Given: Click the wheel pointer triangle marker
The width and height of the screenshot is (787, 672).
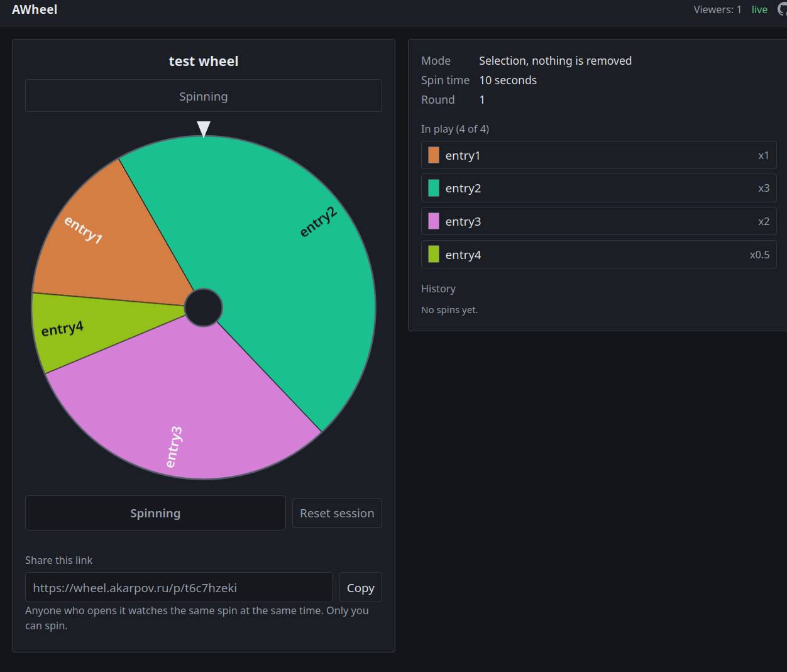Looking at the screenshot, I should point(204,129).
